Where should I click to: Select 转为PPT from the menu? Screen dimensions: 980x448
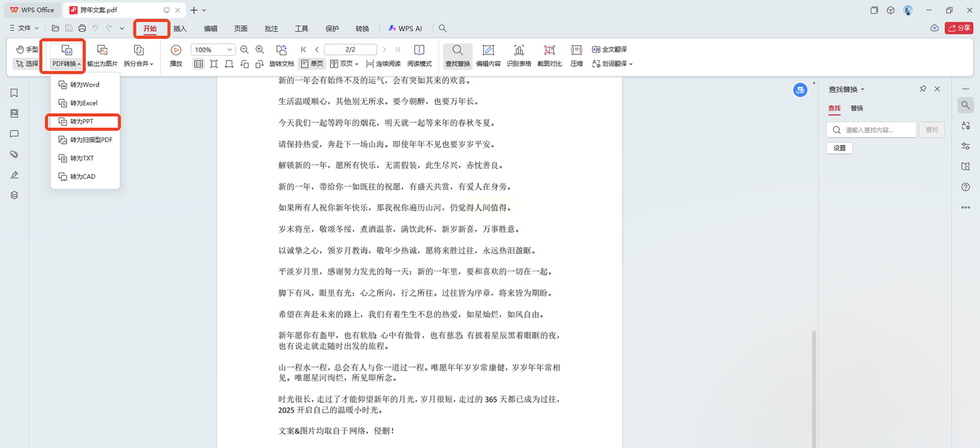(x=82, y=121)
